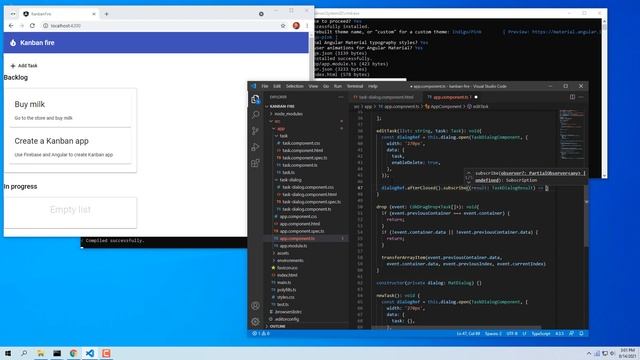
Task: Open Windows taskbar search
Action: (x=24, y=353)
